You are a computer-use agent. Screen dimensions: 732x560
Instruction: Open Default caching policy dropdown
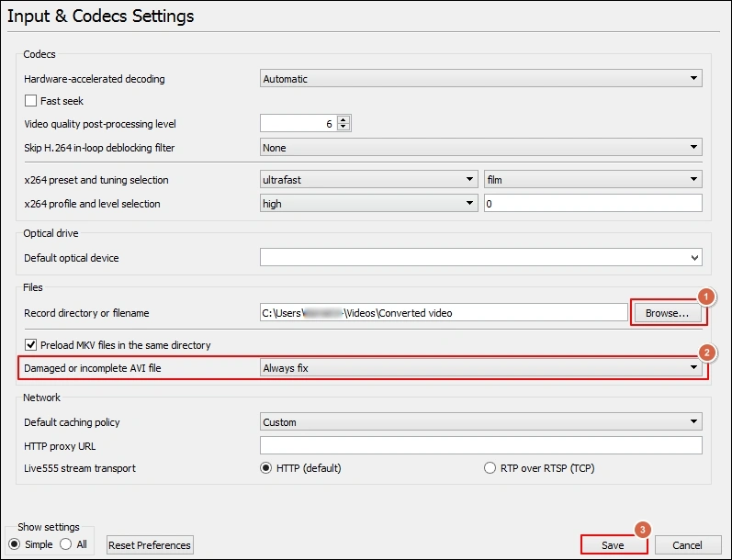481,422
